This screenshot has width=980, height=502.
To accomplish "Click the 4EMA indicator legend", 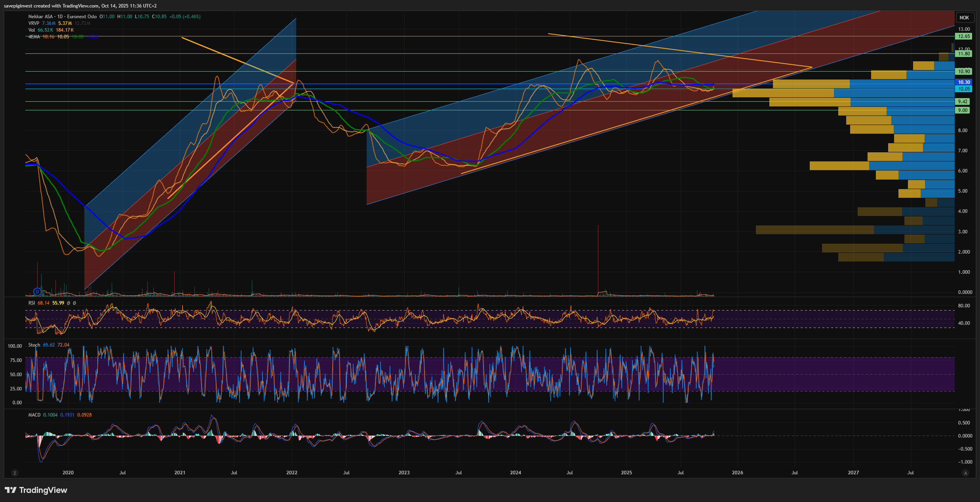I will pyautogui.click(x=34, y=37).
